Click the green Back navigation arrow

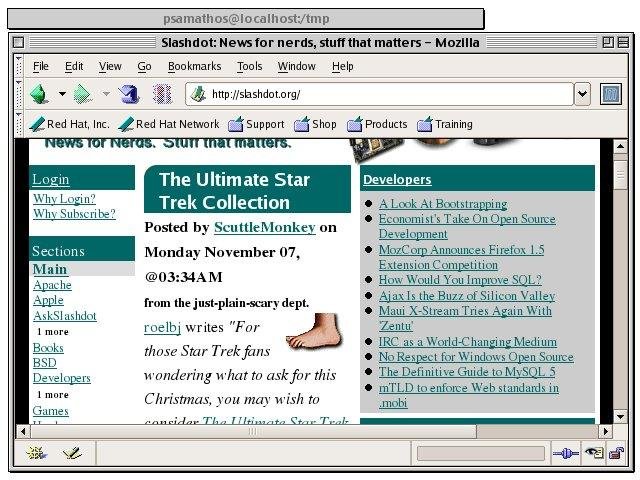tap(40, 93)
